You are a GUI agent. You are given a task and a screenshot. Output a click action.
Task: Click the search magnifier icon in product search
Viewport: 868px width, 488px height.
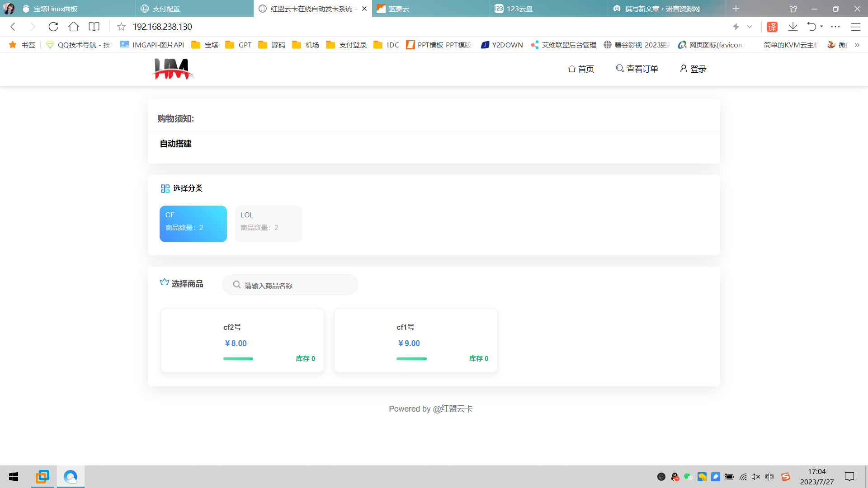coord(236,285)
